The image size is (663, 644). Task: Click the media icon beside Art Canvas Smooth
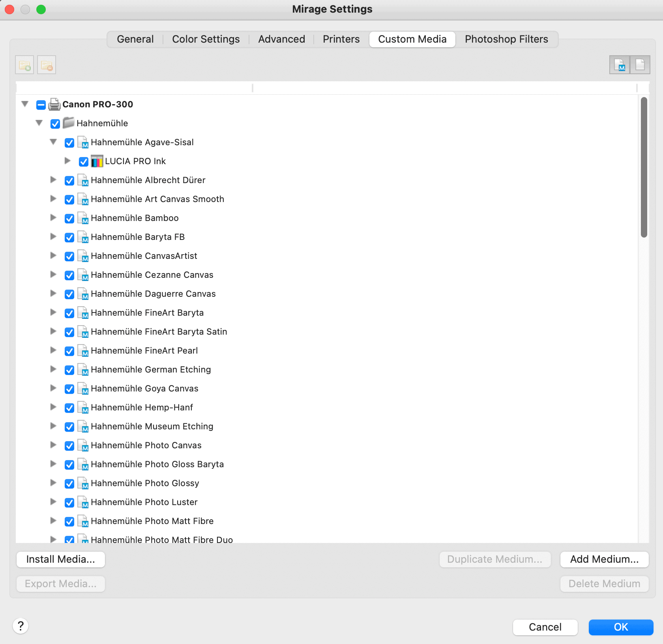click(x=83, y=199)
